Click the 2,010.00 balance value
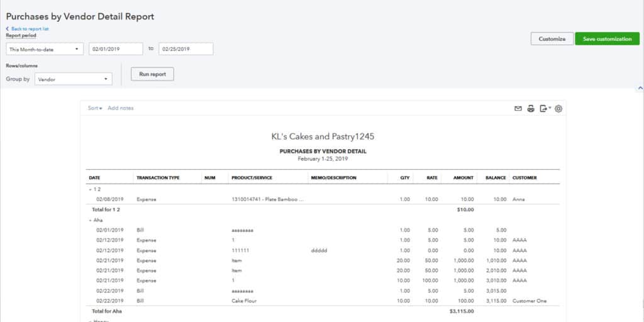This screenshot has width=644, height=322. [496, 270]
